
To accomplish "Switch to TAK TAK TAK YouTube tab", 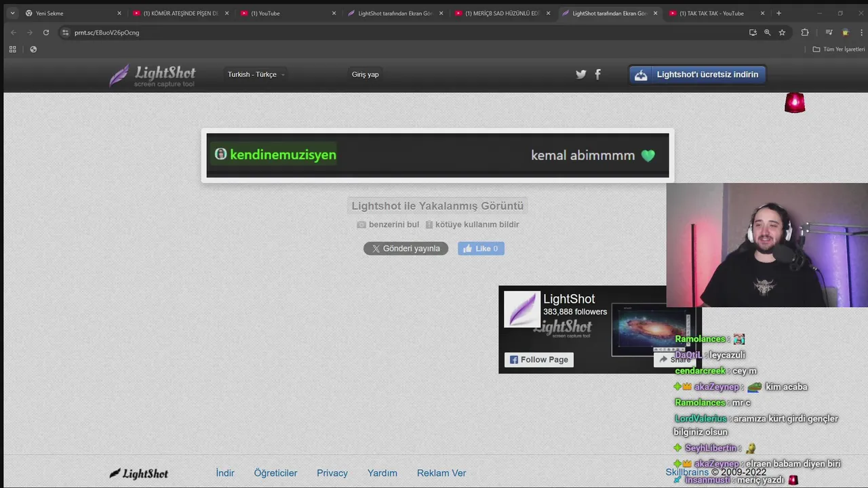I will click(717, 13).
